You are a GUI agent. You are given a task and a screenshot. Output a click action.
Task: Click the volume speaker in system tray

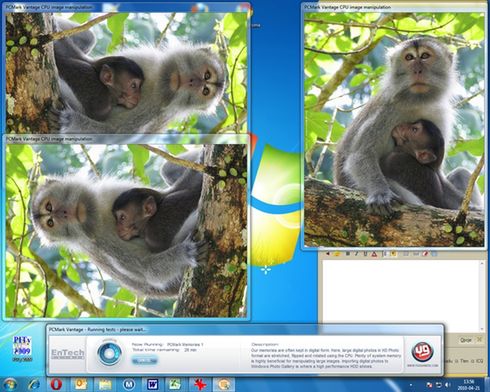448,385
